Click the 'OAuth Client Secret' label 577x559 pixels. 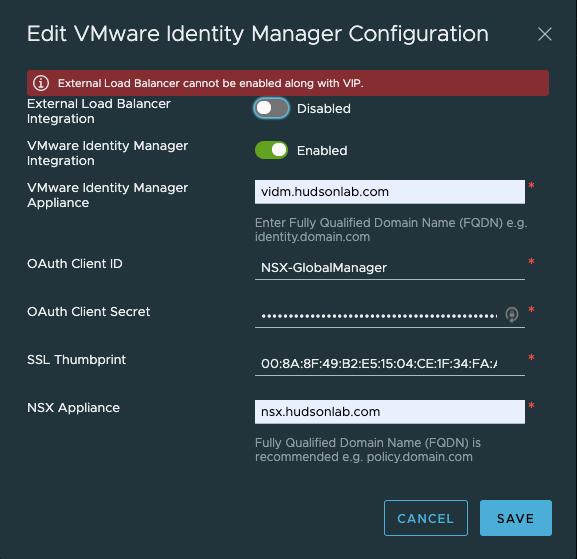pos(88,312)
